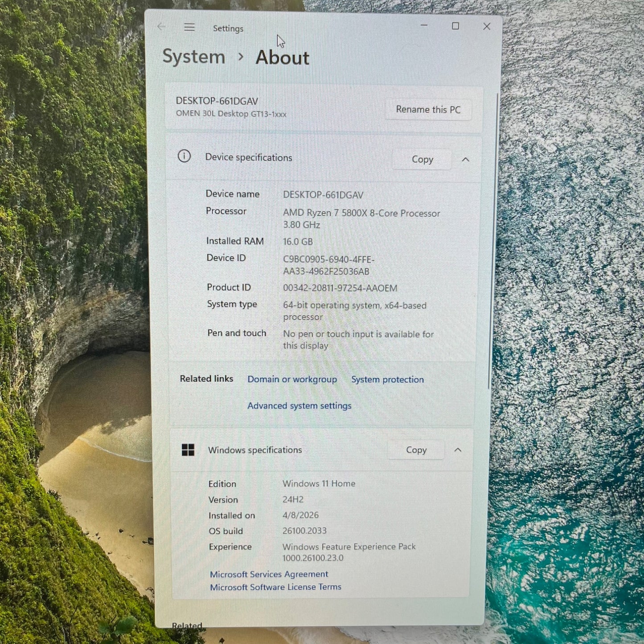The width and height of the screenshot is (644, 644).
Task: Select the Windows Feature Experience Pack value
Action: click(349, 552)
